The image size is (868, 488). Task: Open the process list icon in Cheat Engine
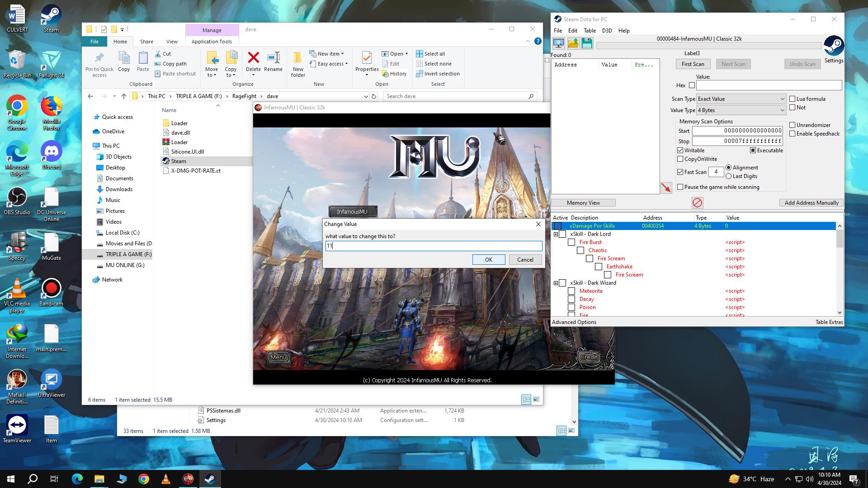coord(559,43)
